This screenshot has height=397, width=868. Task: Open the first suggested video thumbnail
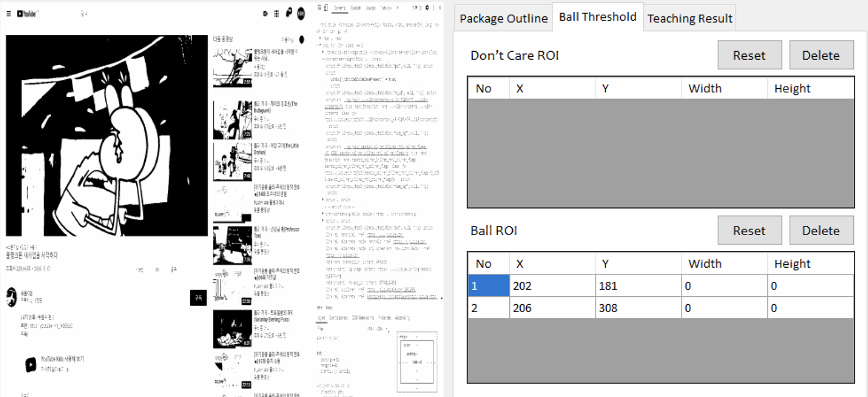point(232,67)
